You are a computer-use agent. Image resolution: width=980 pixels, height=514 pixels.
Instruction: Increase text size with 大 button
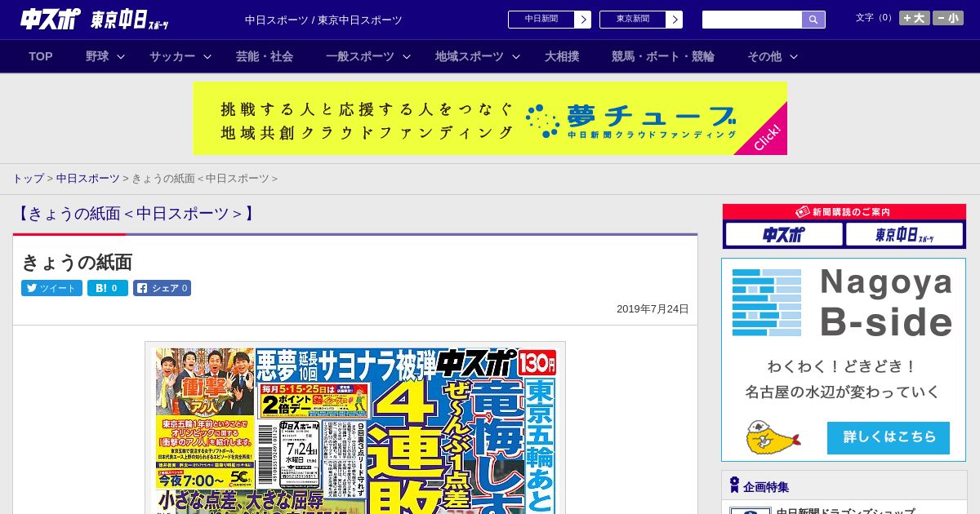click(914, 18)
